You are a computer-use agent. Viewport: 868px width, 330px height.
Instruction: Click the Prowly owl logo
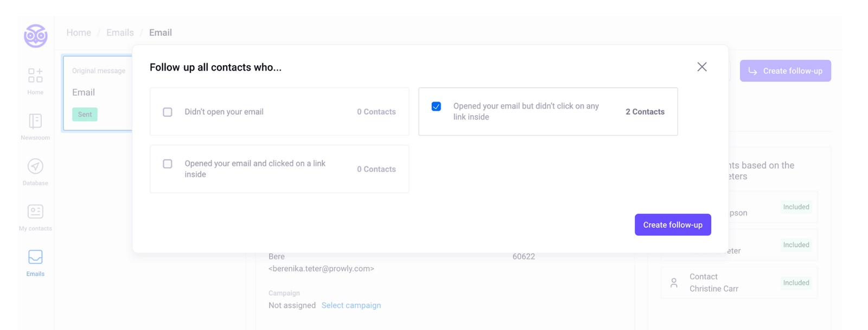[x=36, y=36]
